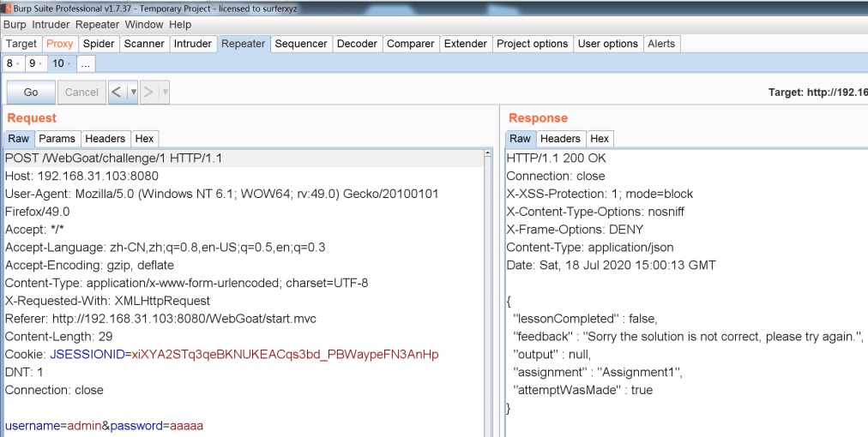The width and height of the screenshot is (868, 437).
Task: Open the Help menu
Action: 180,25
